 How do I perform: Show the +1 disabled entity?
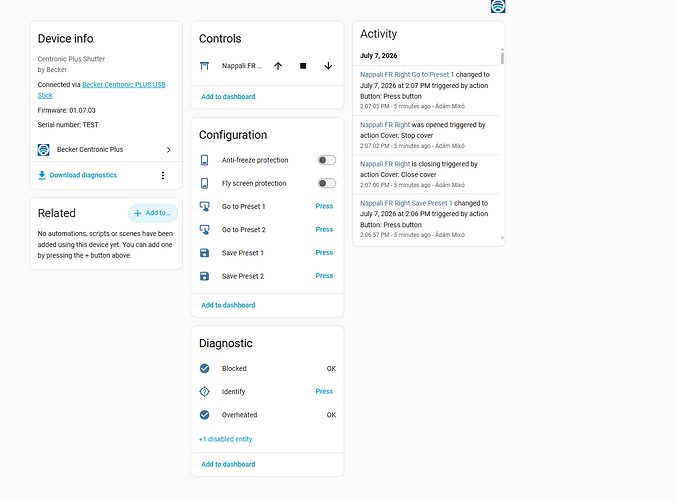tap(225, 439)
